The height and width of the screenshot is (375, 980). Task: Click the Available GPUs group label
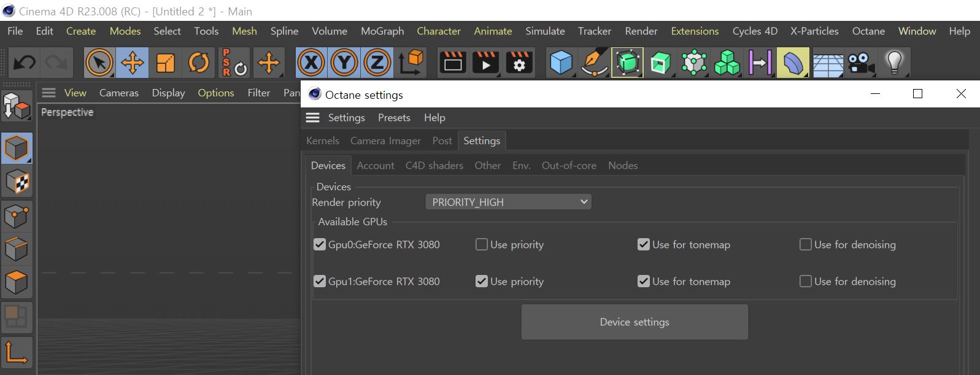[353, 222]
